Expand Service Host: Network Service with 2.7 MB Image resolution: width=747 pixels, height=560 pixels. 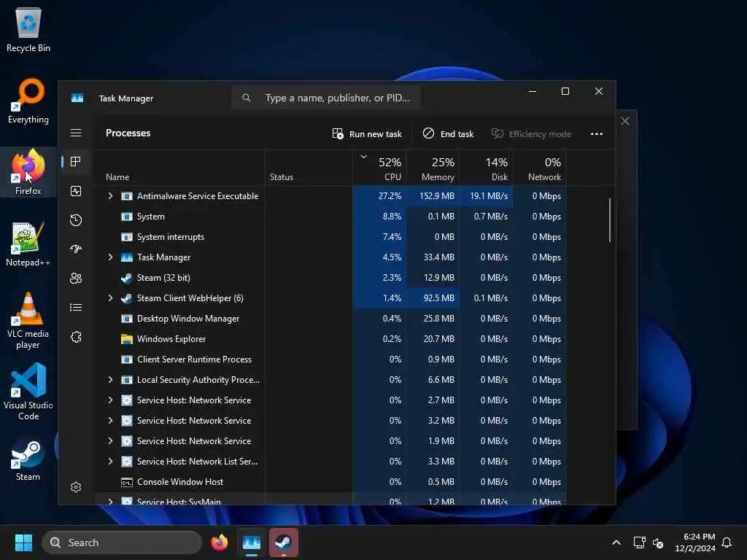[x=110, y=400]
